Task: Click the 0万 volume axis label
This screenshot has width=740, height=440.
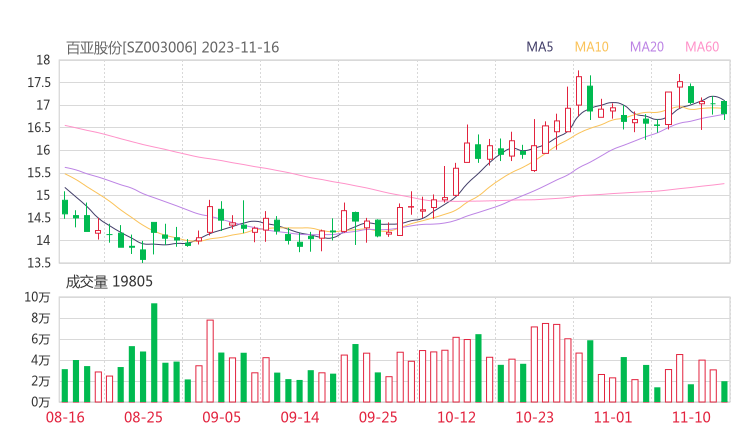Action: pos(40,402)
